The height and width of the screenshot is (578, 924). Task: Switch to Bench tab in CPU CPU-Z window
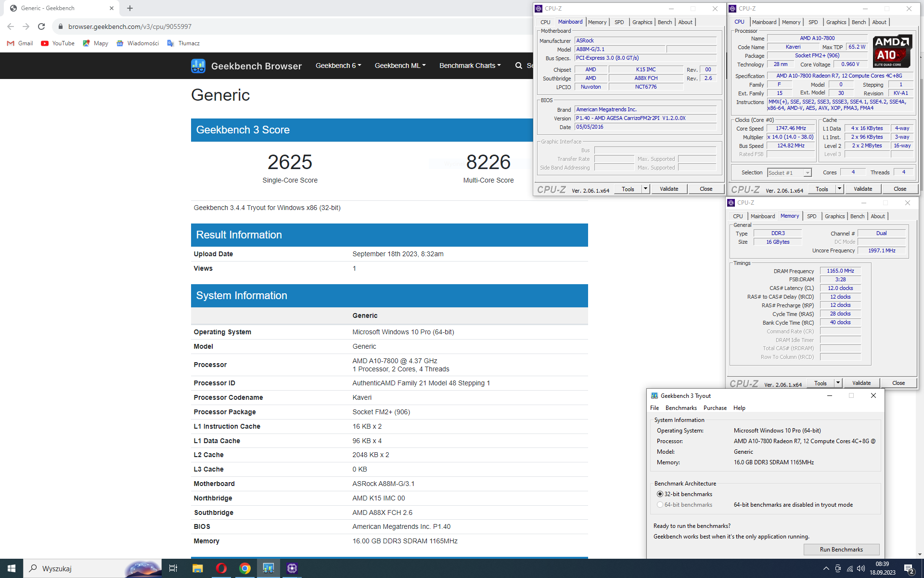(859, 22)
